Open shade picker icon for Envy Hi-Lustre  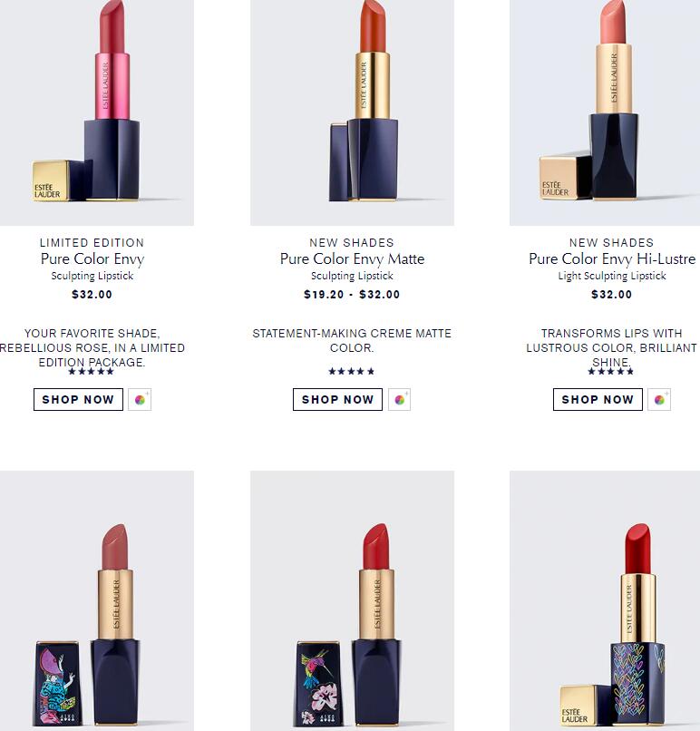[x=659, y=400]
